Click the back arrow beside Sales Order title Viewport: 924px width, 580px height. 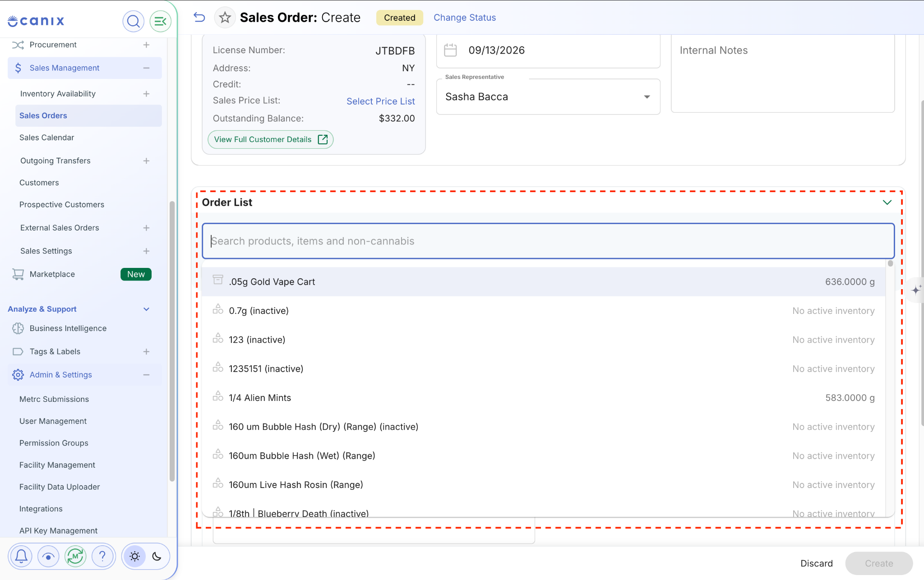click(199, 18)
